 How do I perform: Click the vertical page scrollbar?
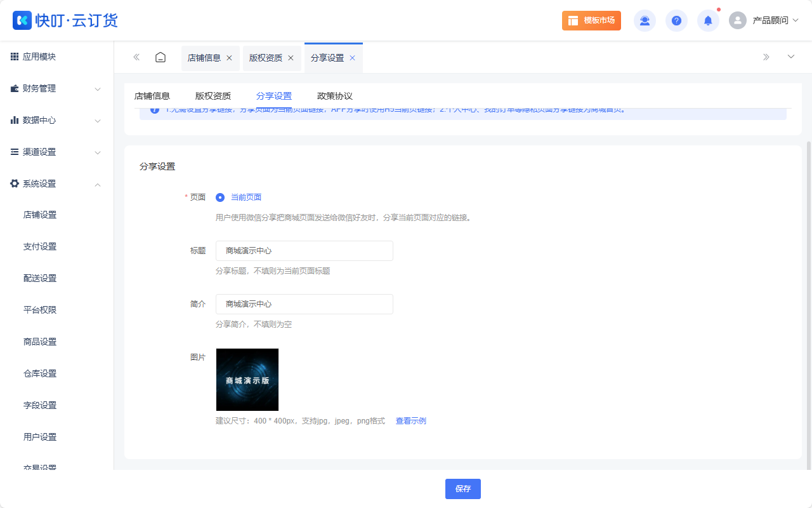808,305
